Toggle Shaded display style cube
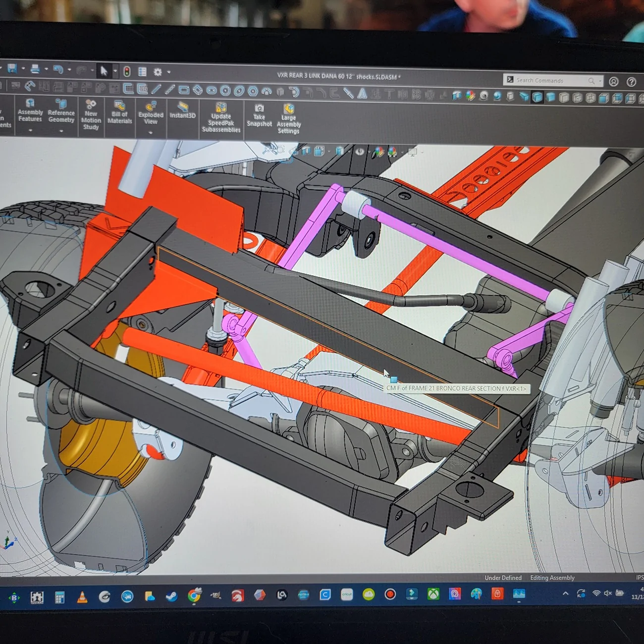The height and width of the screenshot is (644, 644). click(550, 97)
